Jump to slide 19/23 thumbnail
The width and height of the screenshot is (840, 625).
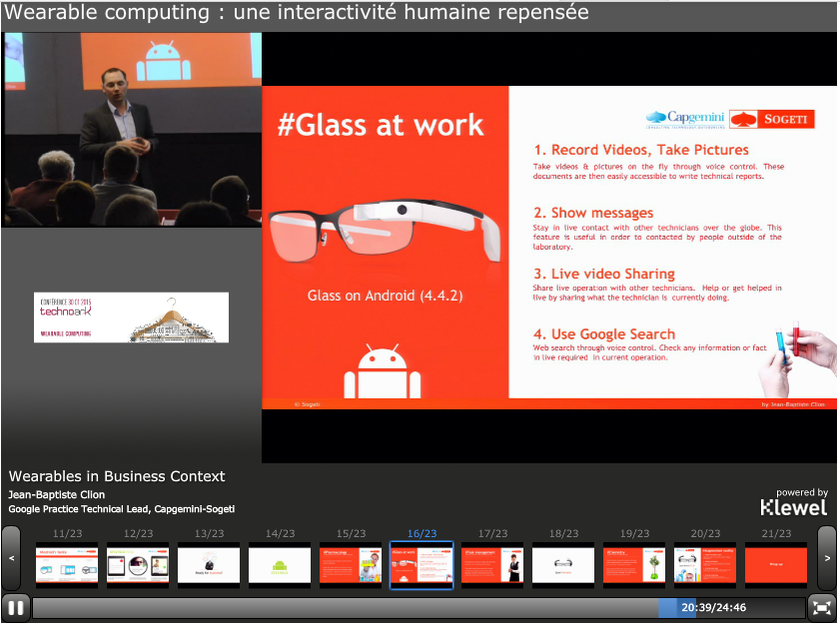pyautogui.click(x=634, y=565)
